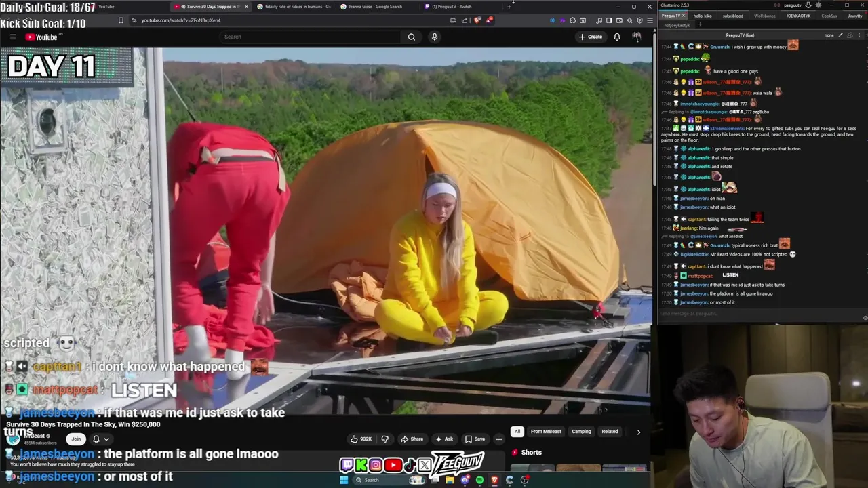Click the Join channel button
Image resolution: width=868 pixels, height=488 pixels.
pos(76,439)
